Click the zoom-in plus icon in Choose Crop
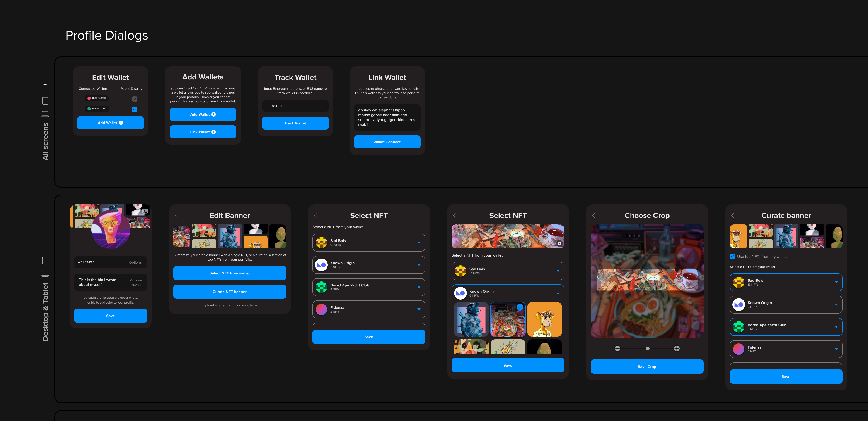This screenshot has height=421, width=868. coord(677,349)
